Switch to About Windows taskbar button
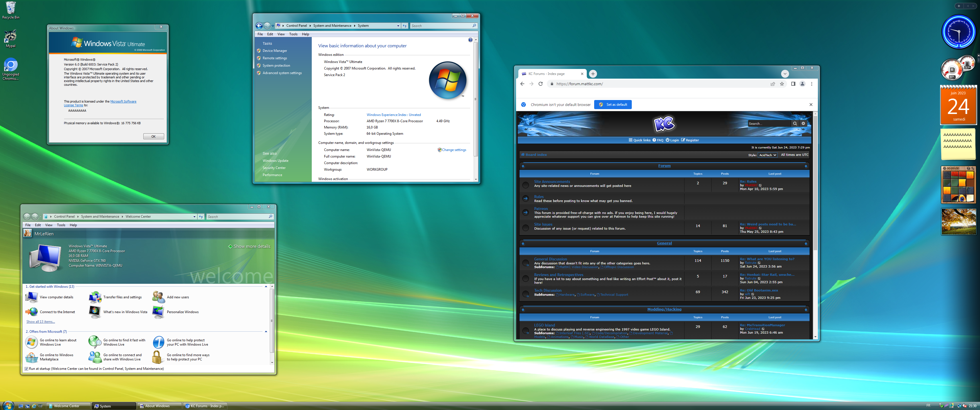The height and width of the screenshot is (410, 980). 159,406
